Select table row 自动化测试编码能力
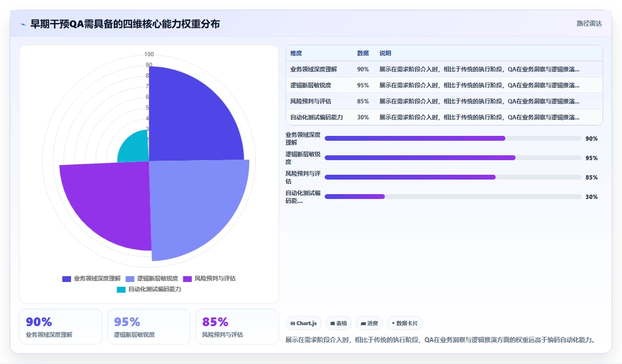The image size is (622, 364). tap(444, 117)
